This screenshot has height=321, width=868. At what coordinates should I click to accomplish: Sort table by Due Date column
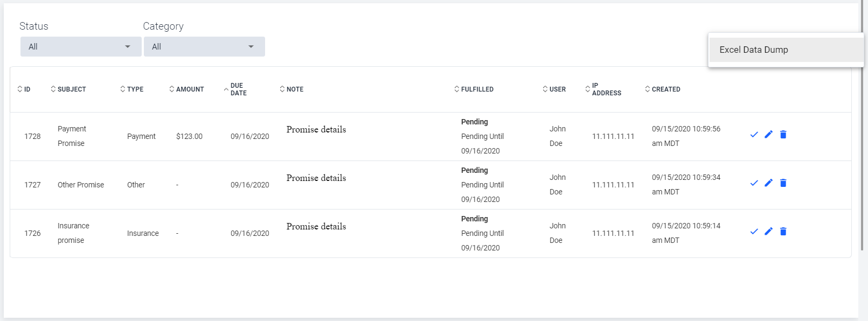point(235,89)
